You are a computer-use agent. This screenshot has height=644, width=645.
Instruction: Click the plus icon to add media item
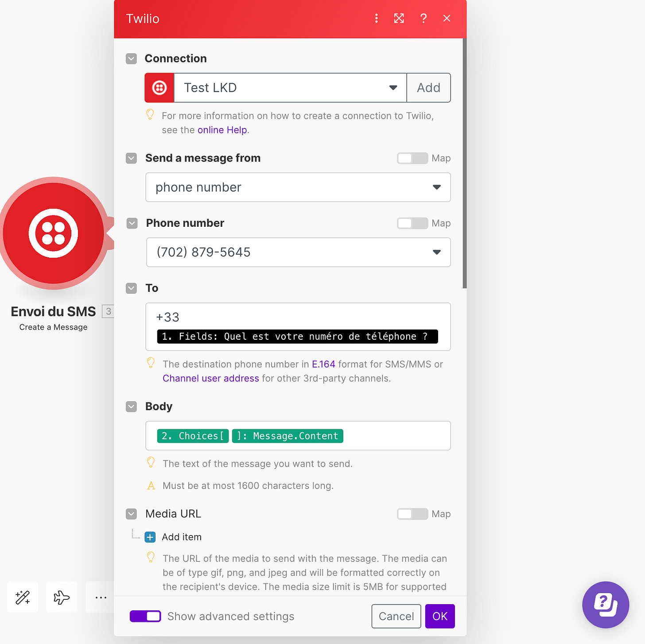coord(150,537)
